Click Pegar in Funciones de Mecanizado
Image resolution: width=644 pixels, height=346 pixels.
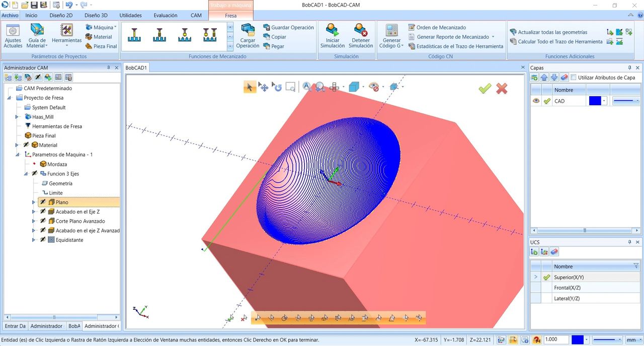click(274, 46)
